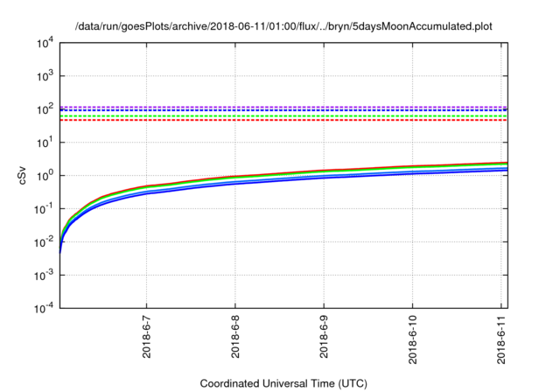
Task: Click the 10^4 y-axis tick label
Action: click(45, 43)
